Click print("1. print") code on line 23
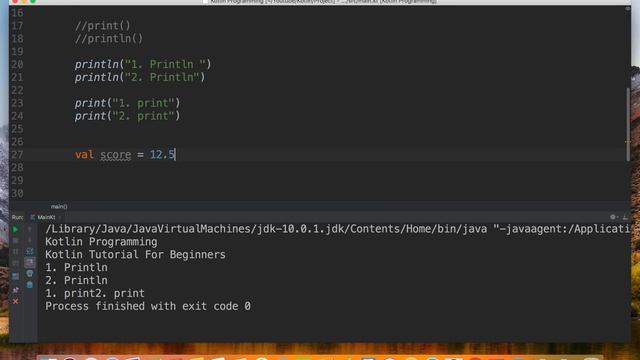Image resolution: width=640 pixels, height=360 pixels. pyautogui.click(x=127, y=103)
